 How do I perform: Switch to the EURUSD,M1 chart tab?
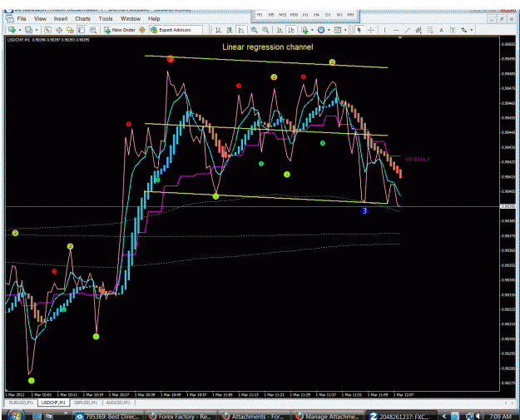tap(21, 403)
